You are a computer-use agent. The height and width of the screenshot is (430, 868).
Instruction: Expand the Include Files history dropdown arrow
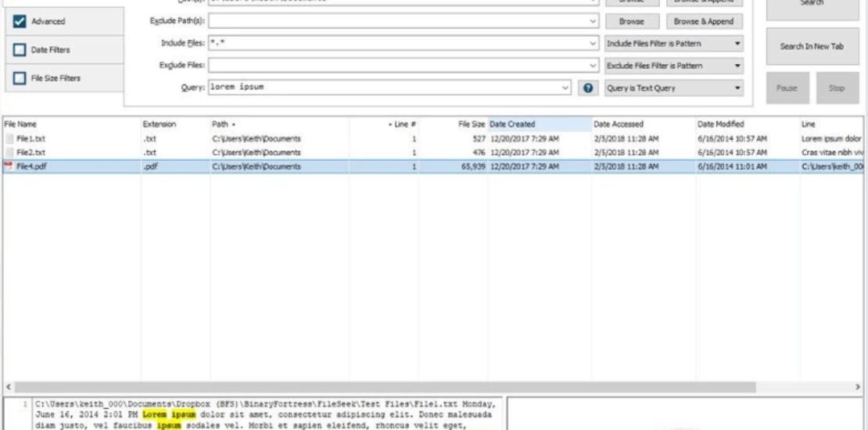click(594, 43)
